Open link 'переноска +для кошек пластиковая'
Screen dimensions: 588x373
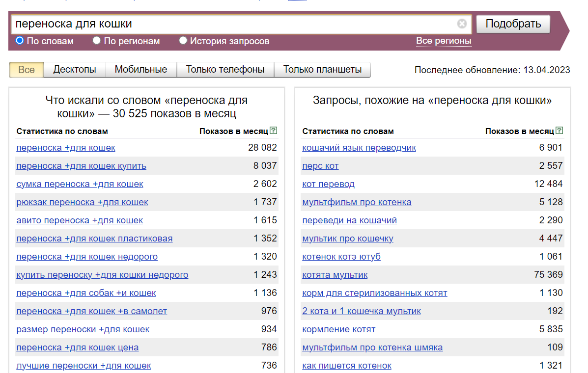(x=94, y=239)
